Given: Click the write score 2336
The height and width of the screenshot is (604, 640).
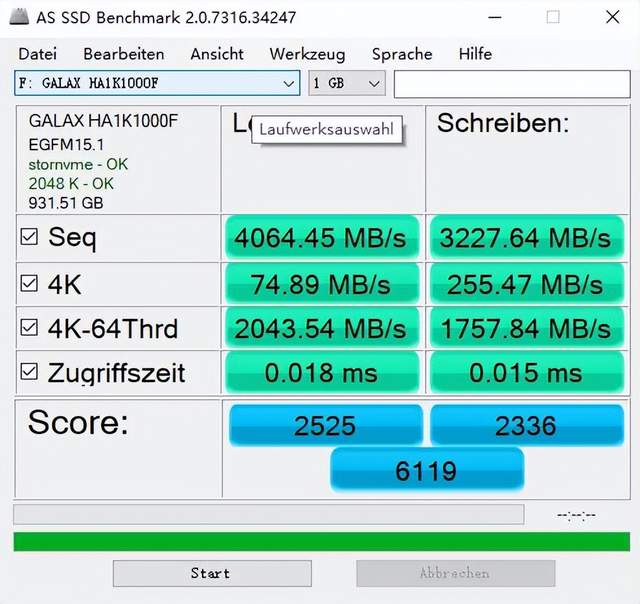Looking at the screenshot, I should click(x=527, y=425).
